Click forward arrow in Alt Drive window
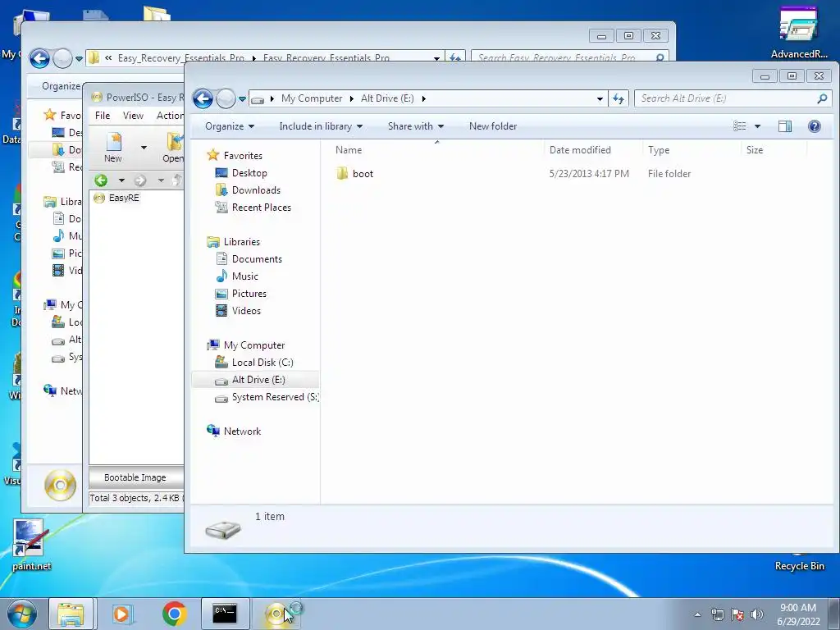The width and height of the screenshot is (840, 630). tap(226, 98)
